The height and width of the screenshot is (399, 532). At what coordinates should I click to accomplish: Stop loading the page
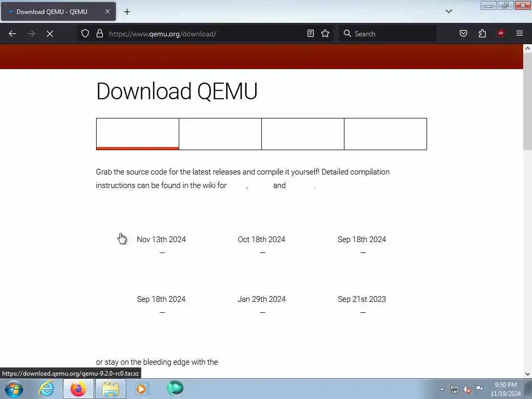pos(50,34)
